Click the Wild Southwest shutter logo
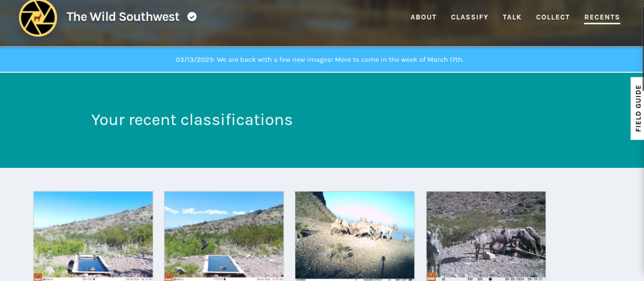The width and height of the screenshot is (644, 281). click(x=38, y=17)
